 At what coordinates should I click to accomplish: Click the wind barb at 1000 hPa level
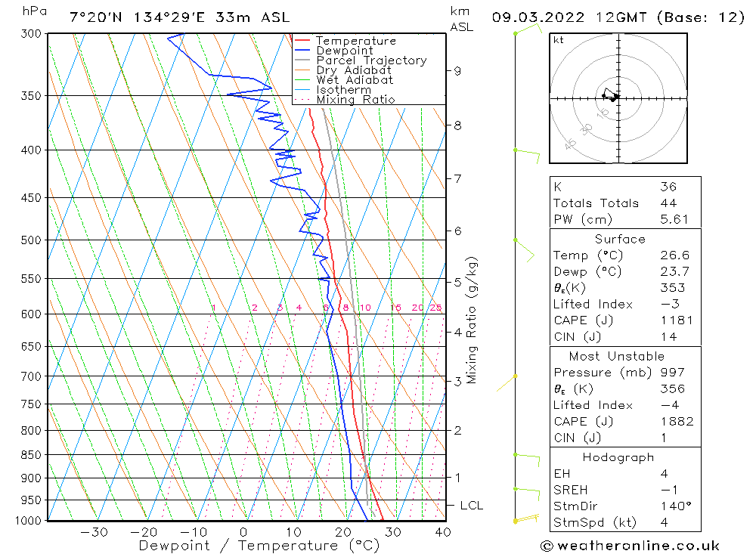(x=526, y=518)
